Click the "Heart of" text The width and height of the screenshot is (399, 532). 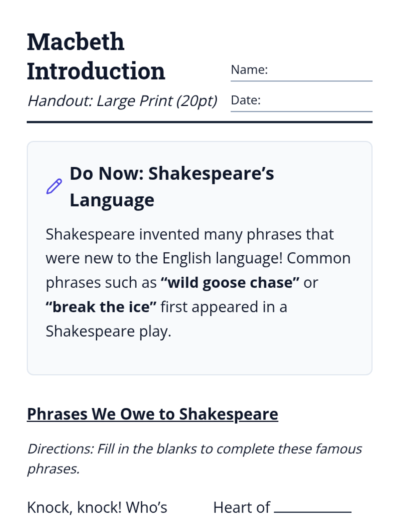(241, 508)
